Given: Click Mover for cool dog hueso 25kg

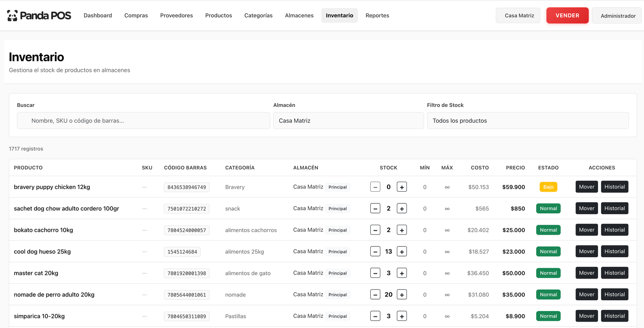Looking at the screenshot, I should click(x=586, y=252).
